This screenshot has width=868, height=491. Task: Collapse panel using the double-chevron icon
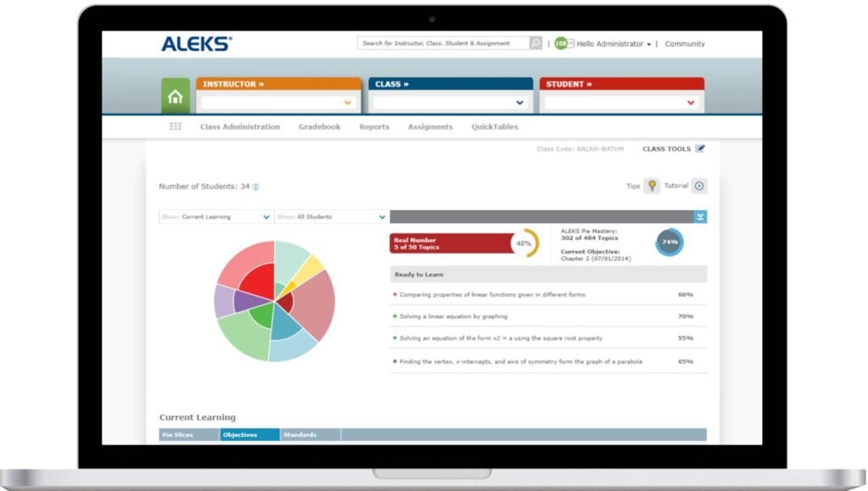[x=700, y=216]
